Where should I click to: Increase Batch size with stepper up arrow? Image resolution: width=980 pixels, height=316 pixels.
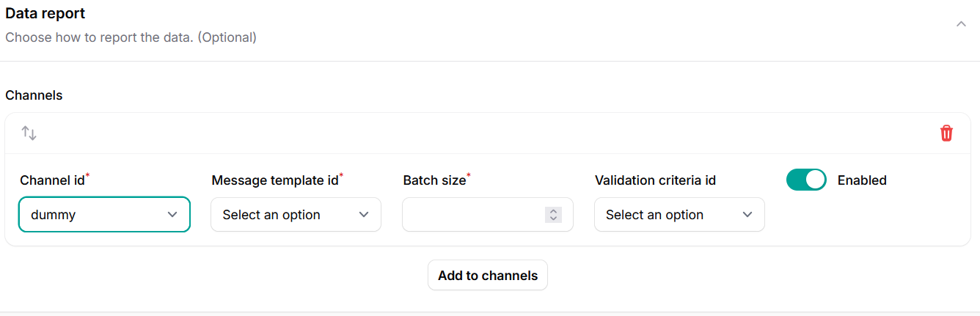tap(553, 211)
